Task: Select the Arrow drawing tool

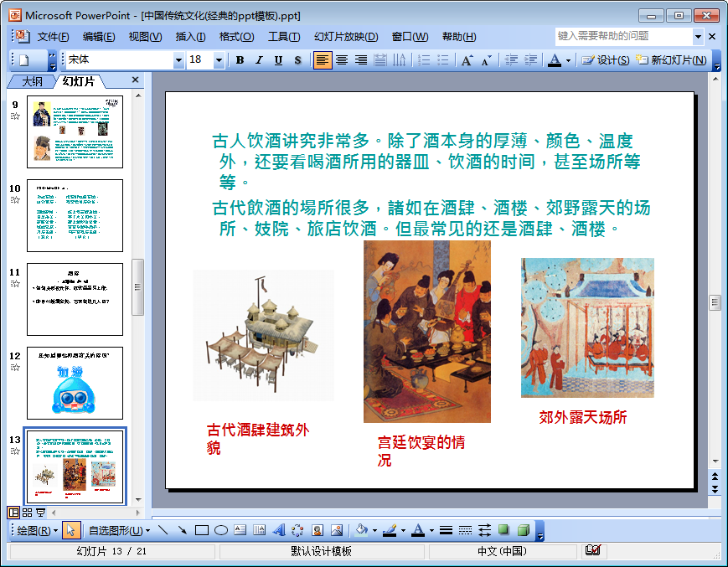Action: (x=182, y=530)
